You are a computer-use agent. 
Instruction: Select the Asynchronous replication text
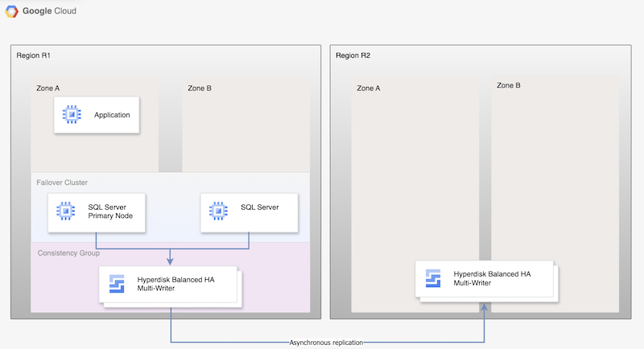[327, 342]
